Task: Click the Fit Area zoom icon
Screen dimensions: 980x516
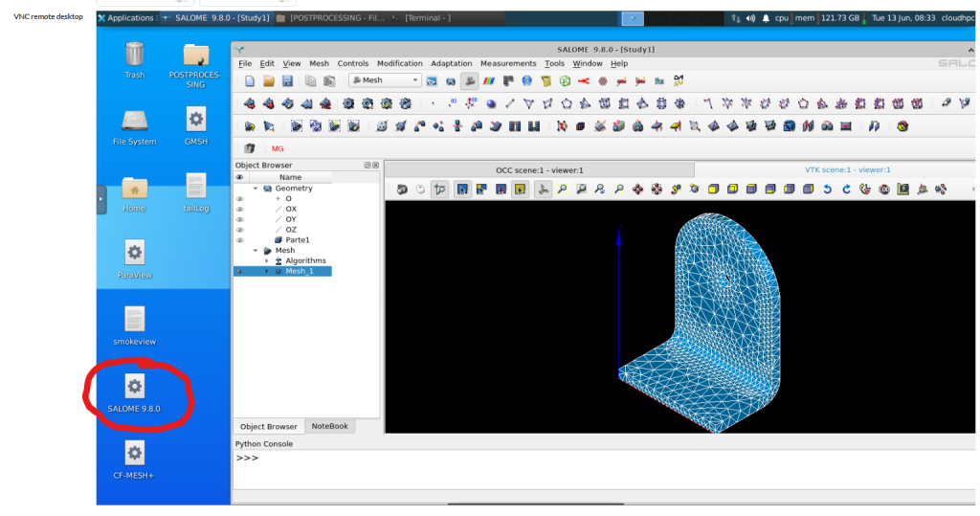Action: click(581, 189)
